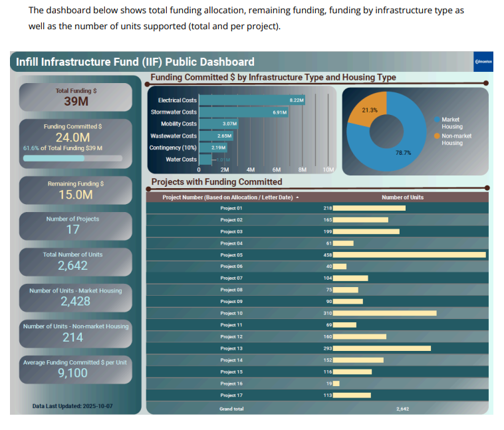Click the Grand total row
The image size is (504, 430).
[316, 409]
